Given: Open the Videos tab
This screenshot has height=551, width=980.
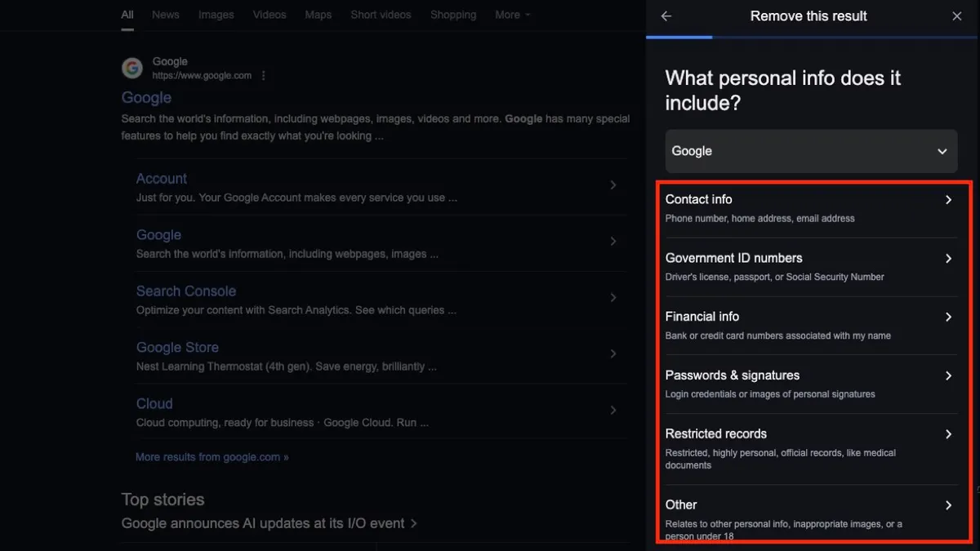Looking at the screenshot, I should [269, 15].
